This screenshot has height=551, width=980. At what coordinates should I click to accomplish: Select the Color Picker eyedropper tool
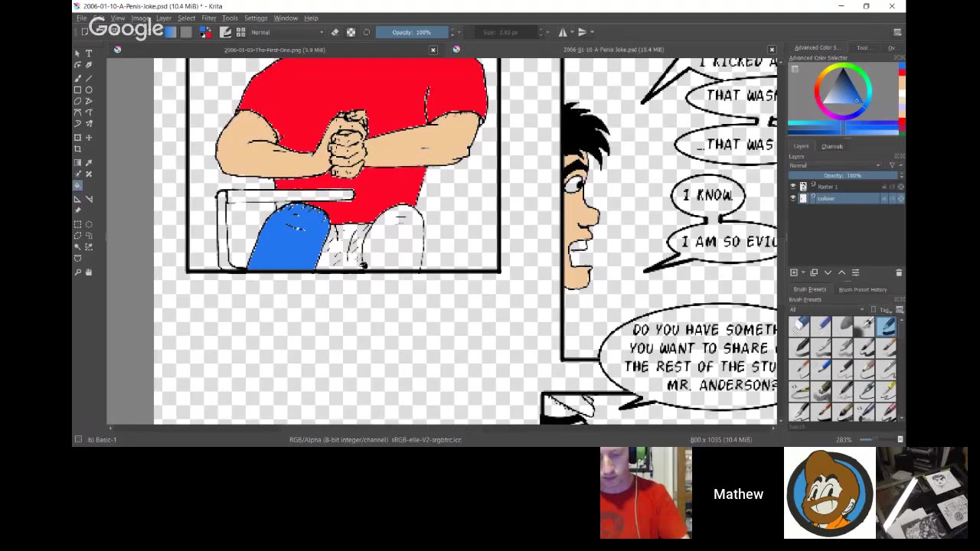coord(89,163)
